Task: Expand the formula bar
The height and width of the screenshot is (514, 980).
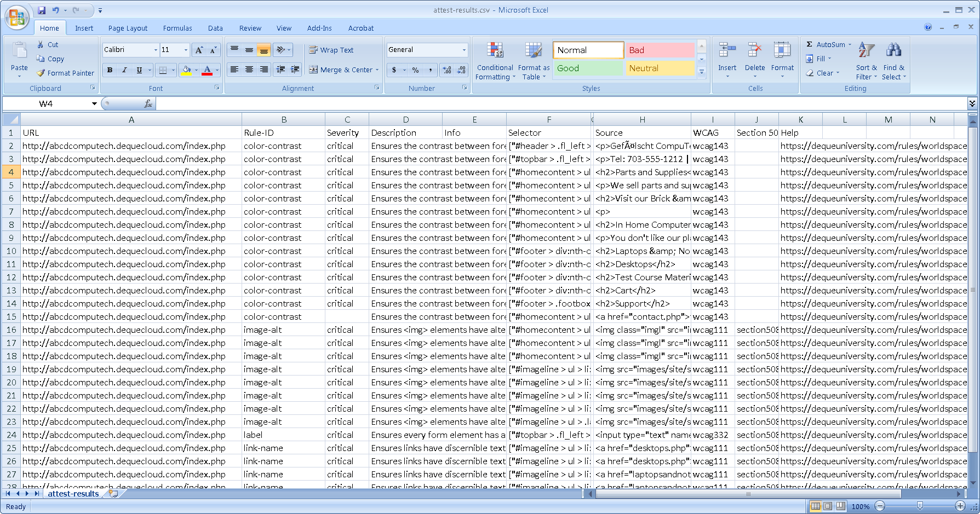Action: pyautogui.click(x=972, y=103)
